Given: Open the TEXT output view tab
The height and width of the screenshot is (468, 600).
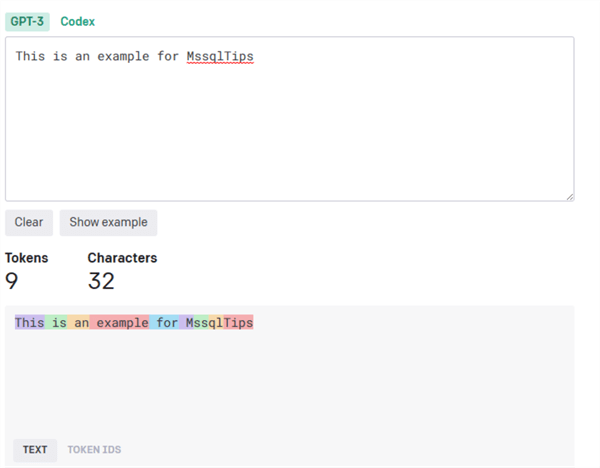Looking at the screenshot, I should click(35, 450).
